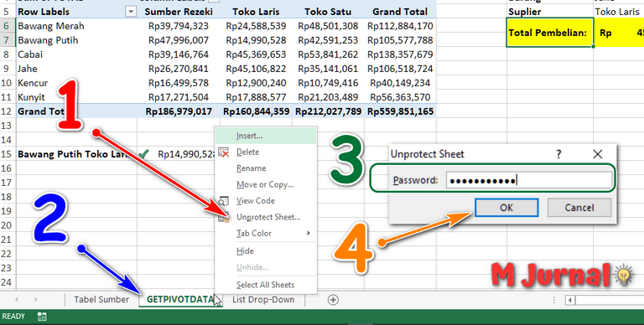The image size is (644, 325).
Task: Switch to the Tabel Sumber sheet
Action: (101, 300)
